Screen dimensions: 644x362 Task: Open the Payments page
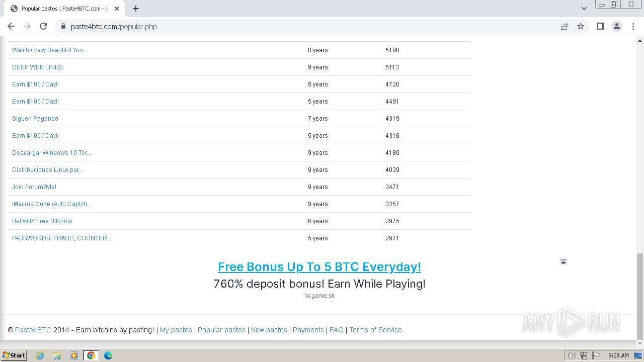point(308,330)
